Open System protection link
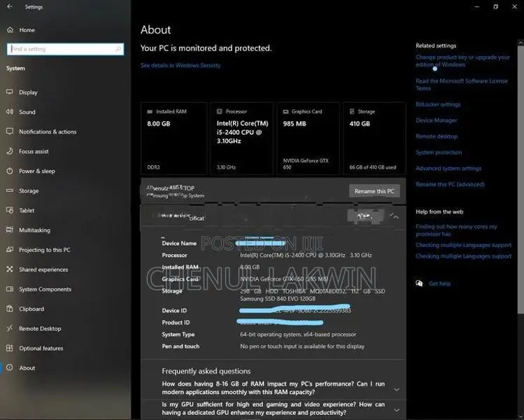This screenshot has width=524, height=420. [x=439, y=153]
